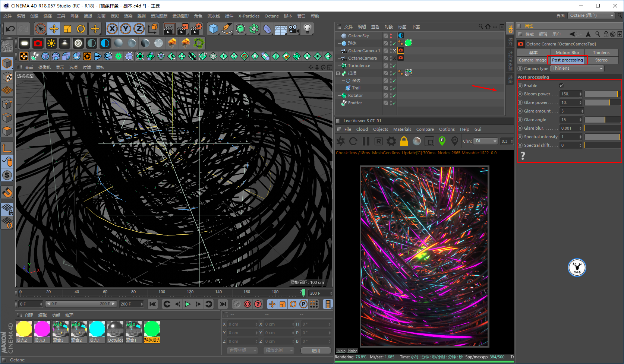Open render settings clapperboard gear icon

[196, 29]
